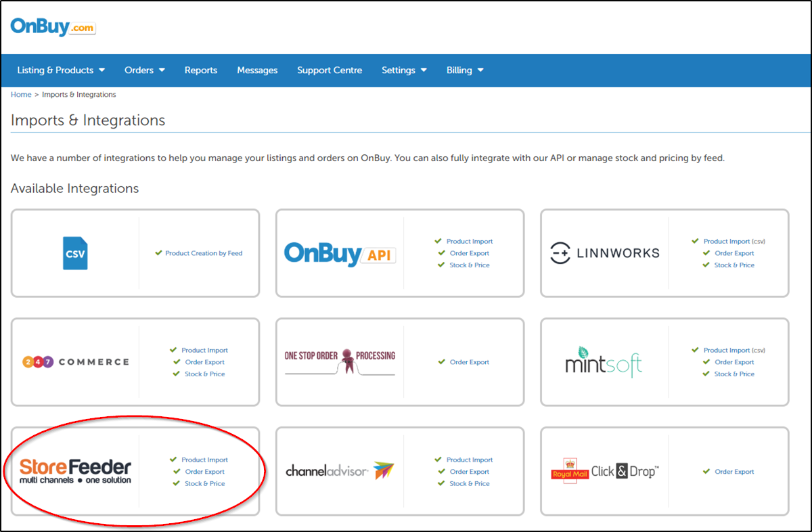
Task: Open Stock & Price in 247 Commerce card
Action: point(205,374)
